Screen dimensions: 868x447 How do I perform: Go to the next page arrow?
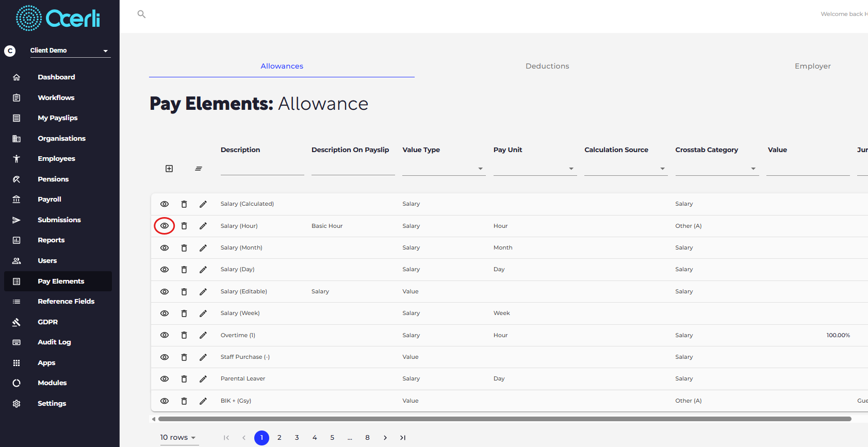point(385,438)
